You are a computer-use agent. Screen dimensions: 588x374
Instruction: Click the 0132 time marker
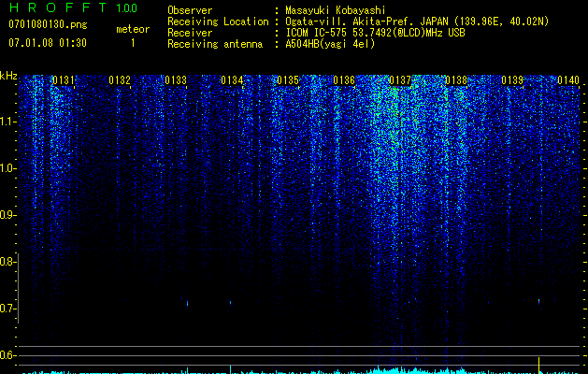[x=120, y=80]
